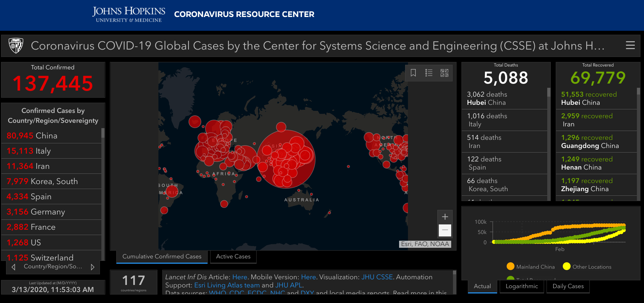The image size is (644, 303).
Task: Click 1,249 recovered Henan China entry
Action: point(597,163)
